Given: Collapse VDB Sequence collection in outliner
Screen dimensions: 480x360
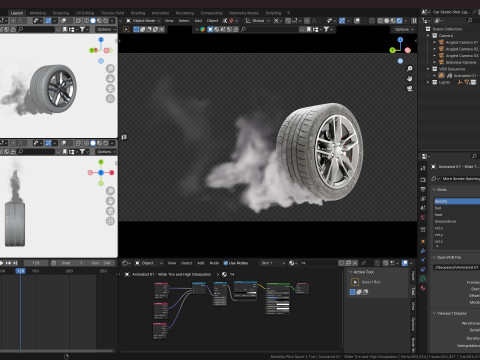Looking at the screenshot, I should [428, 69].
